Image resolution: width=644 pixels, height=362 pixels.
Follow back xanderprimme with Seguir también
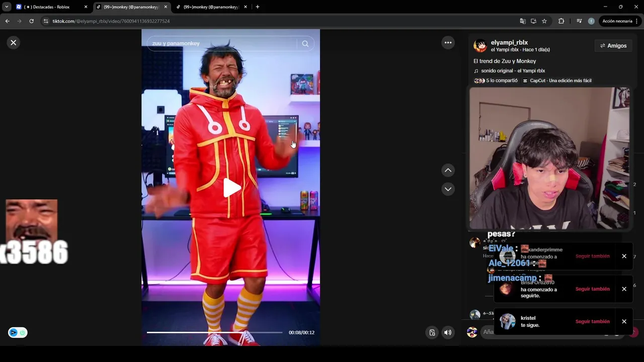click(x=592, y=256)
